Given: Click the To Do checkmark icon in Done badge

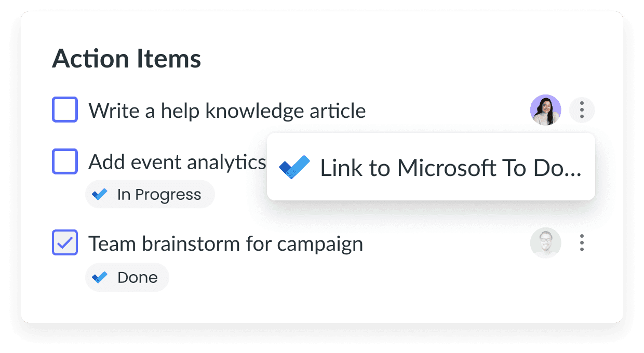Looking at the screenshot, I should click(100, 277).
